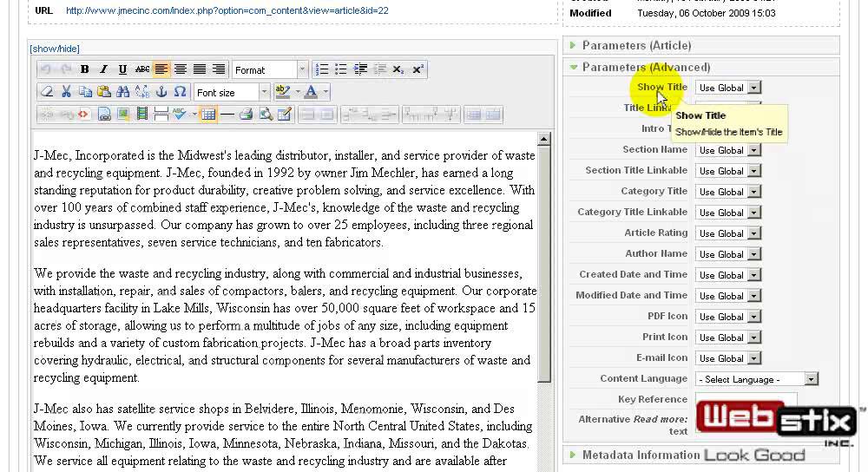
Task: Select the align right icon
Action: (220, 69)
